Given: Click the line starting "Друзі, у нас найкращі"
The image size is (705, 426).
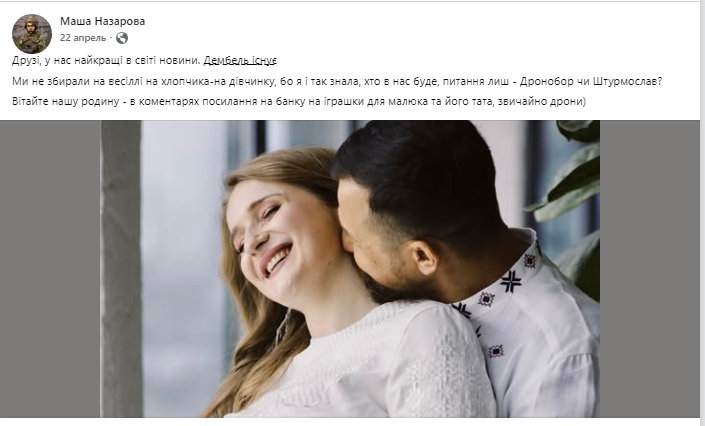Looking at the screenshot, I should (x=144, y=60).
